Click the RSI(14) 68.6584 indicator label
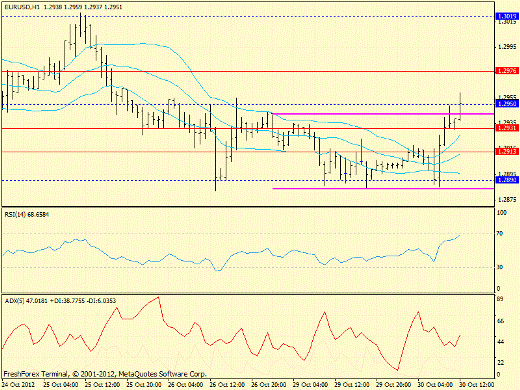 coord(27,214)
